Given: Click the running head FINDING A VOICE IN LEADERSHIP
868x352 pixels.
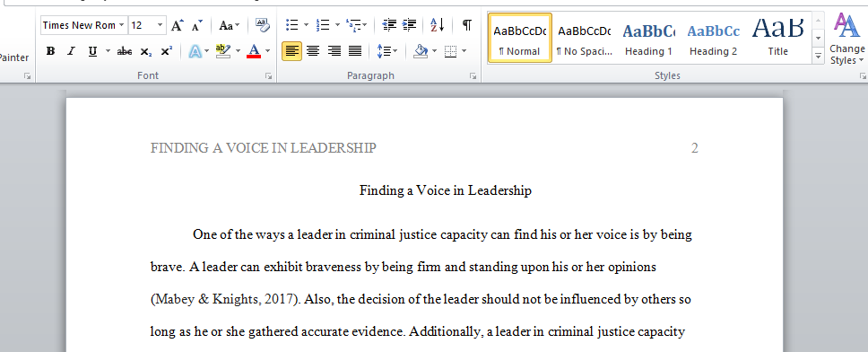Looking at the screenshot, I should [x=264, y=148].
